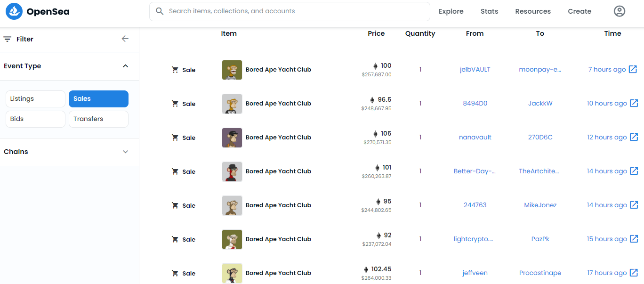644x284 pixels.
Task: Open seller lightcrypto... profile
Action: click(x=474, y=239)
